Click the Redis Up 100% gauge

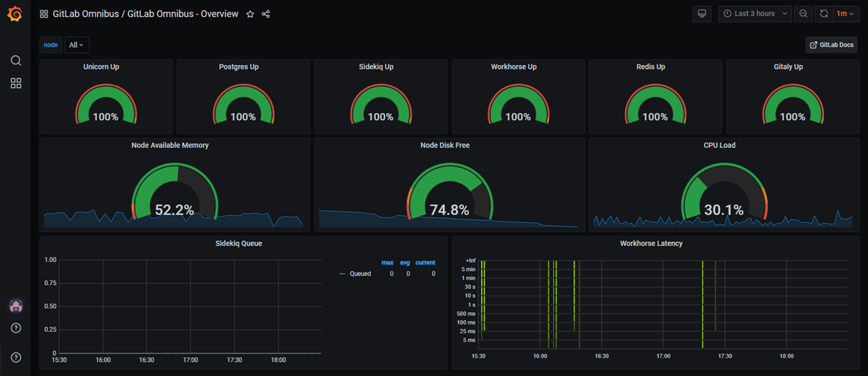tap(655, 106)
